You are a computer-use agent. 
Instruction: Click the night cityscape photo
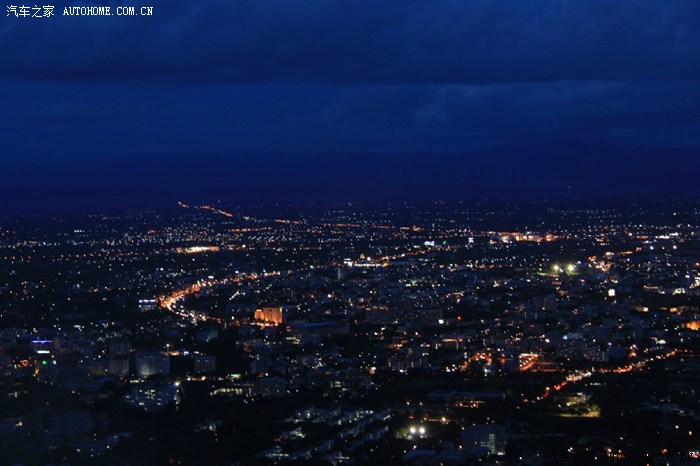coord(350,233)
